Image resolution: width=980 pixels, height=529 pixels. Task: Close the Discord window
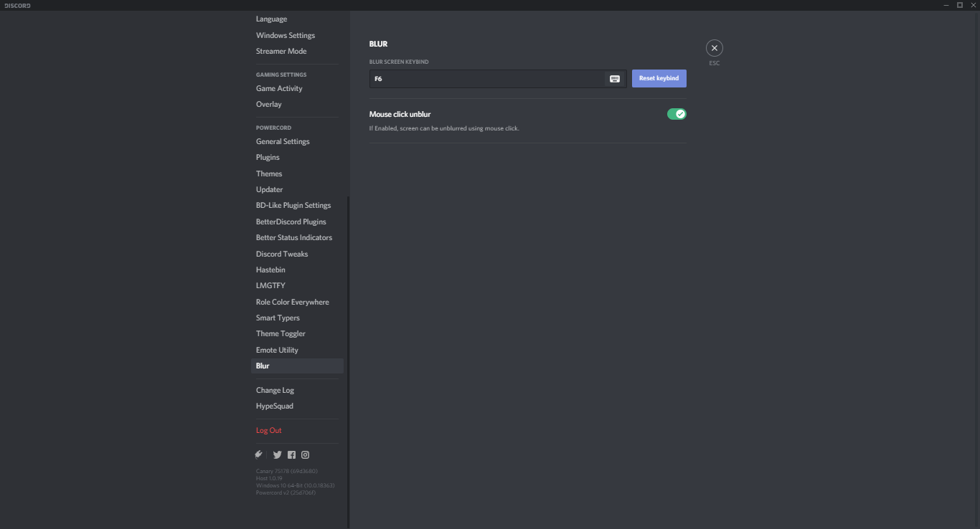coord(973,5)
